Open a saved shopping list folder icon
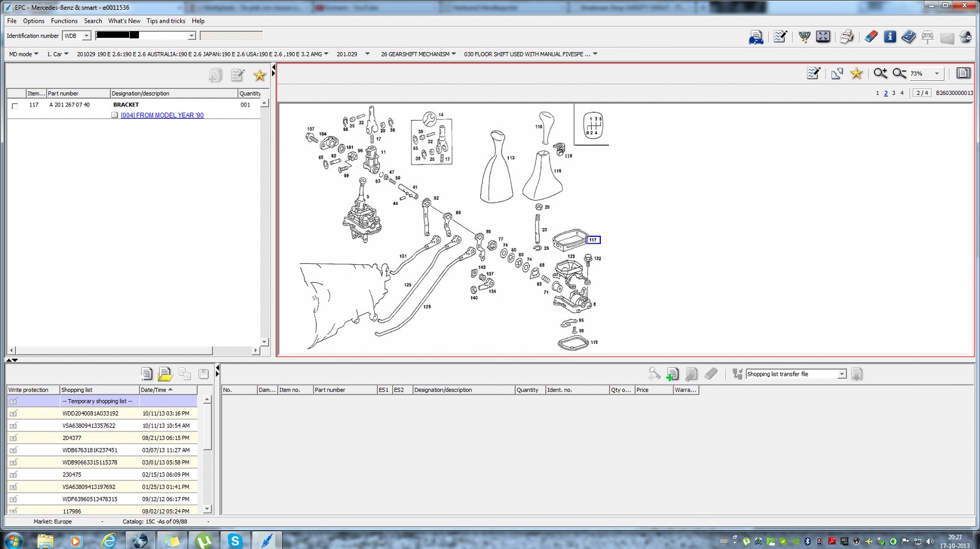The height and width of the screenshot is (549, 980). 165,374
